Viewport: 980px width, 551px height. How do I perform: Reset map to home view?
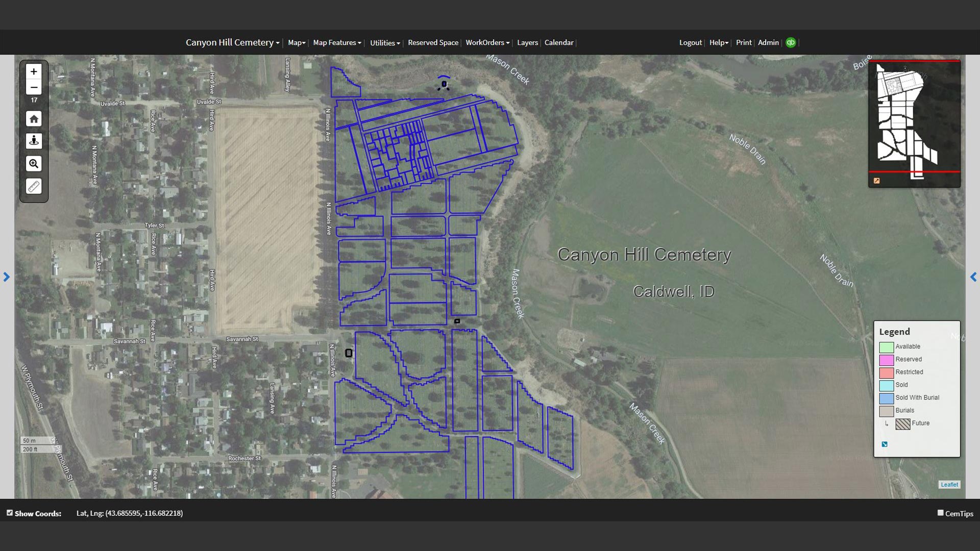coord(34,119)
